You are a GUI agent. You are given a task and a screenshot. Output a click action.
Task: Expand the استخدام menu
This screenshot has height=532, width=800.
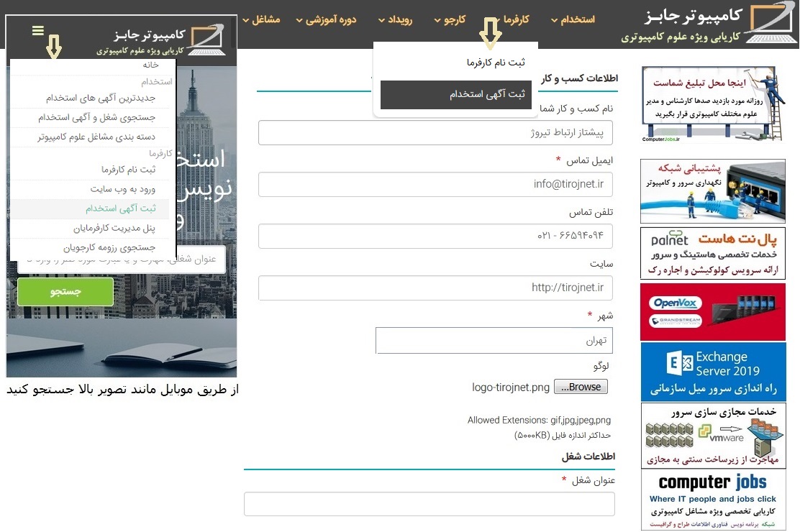(x=573, y=20)
